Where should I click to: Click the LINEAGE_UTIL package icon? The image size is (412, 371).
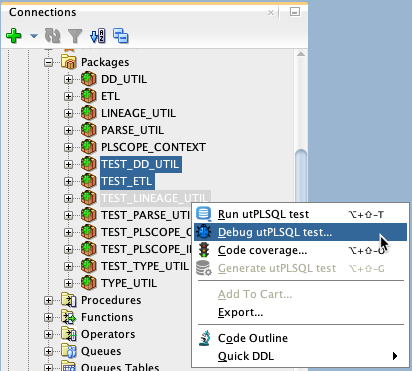(x=89, y=113)
